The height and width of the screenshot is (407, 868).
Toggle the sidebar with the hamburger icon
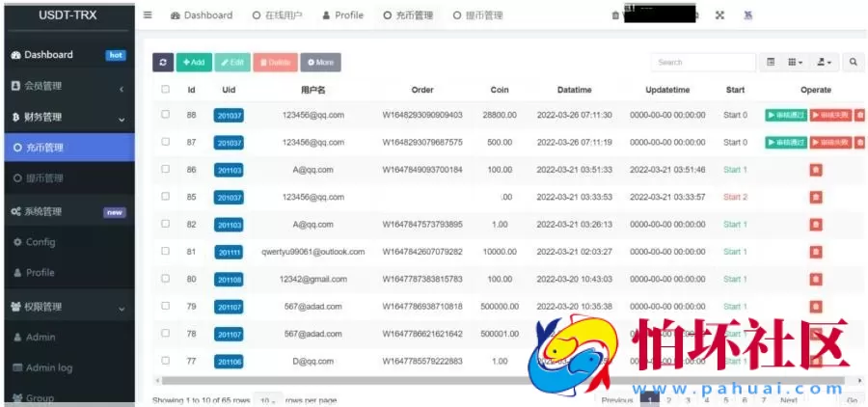(x=148, y=15)
